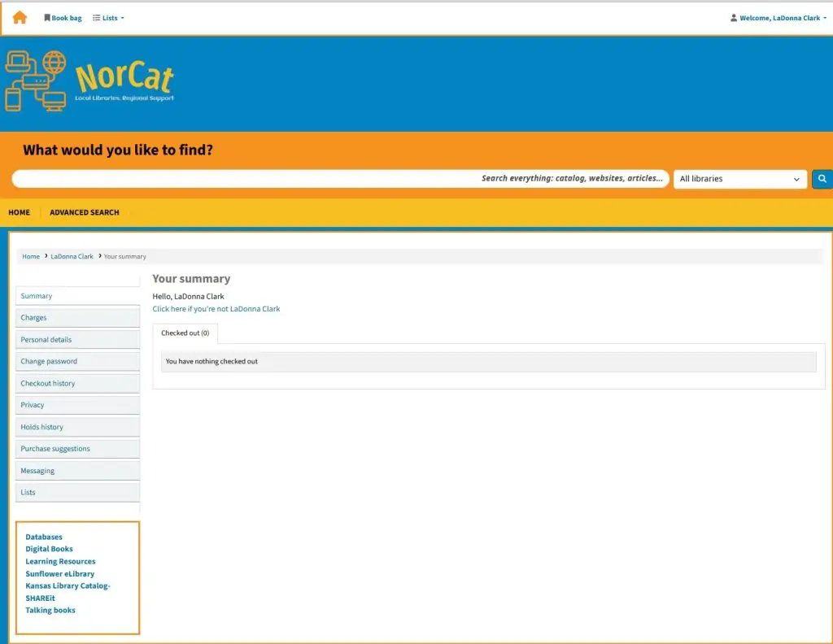833x644 pixels.
Task: Open Charges in the sidebar
Action: 34,318
